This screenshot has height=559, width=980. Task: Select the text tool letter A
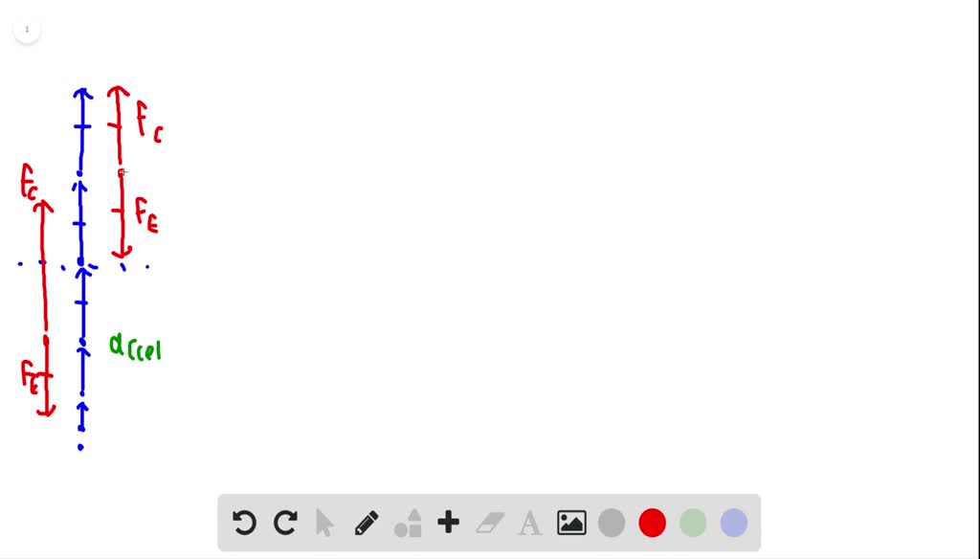click(x=530, y=524)
